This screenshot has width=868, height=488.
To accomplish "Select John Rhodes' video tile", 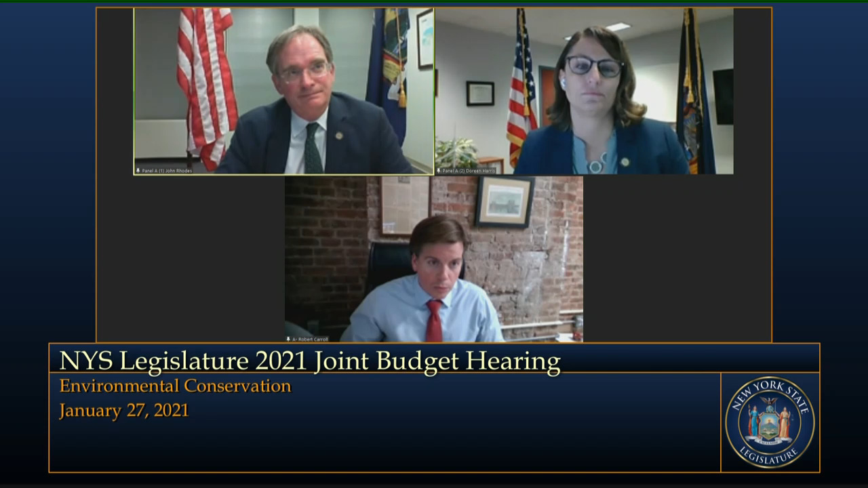I will [283, 91].
